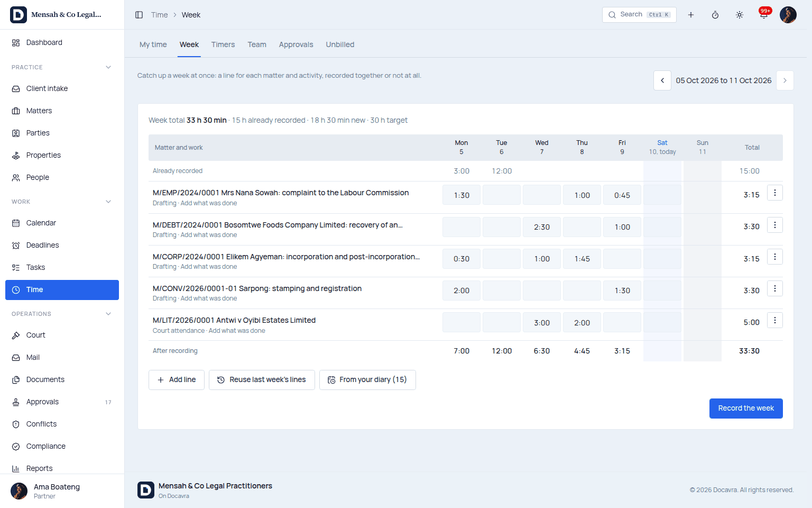Screen dimensions: 812x508
Task: Import entries with From your diary (15)
Action: click(x=367, y=380)
